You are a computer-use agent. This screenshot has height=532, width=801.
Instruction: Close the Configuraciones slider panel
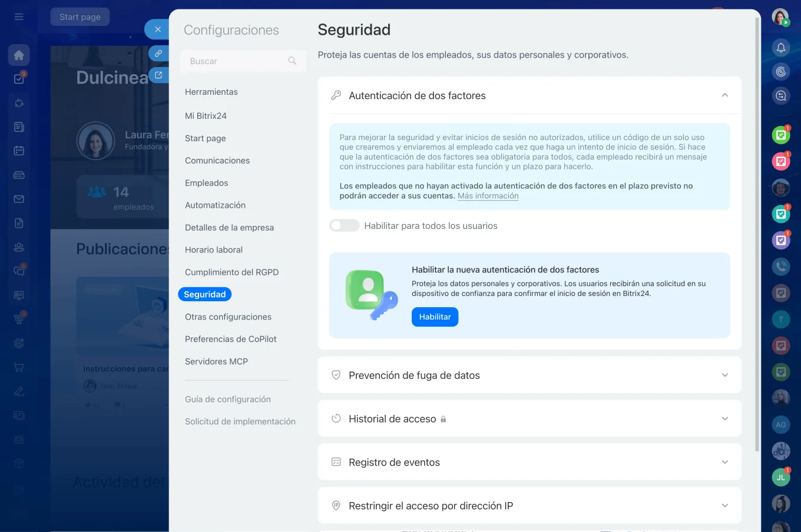tap(157, 29)
